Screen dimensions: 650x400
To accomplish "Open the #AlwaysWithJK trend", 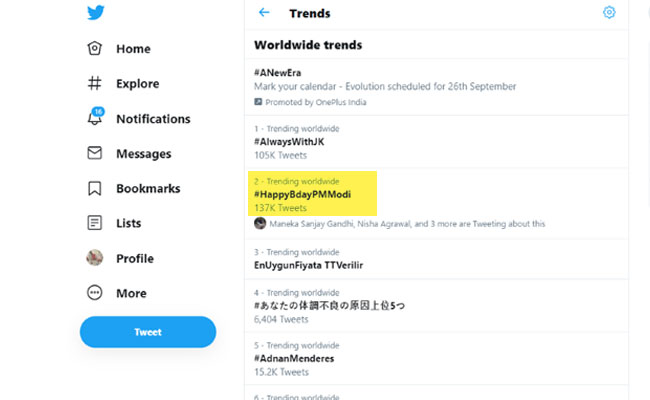I will [289, 142].
